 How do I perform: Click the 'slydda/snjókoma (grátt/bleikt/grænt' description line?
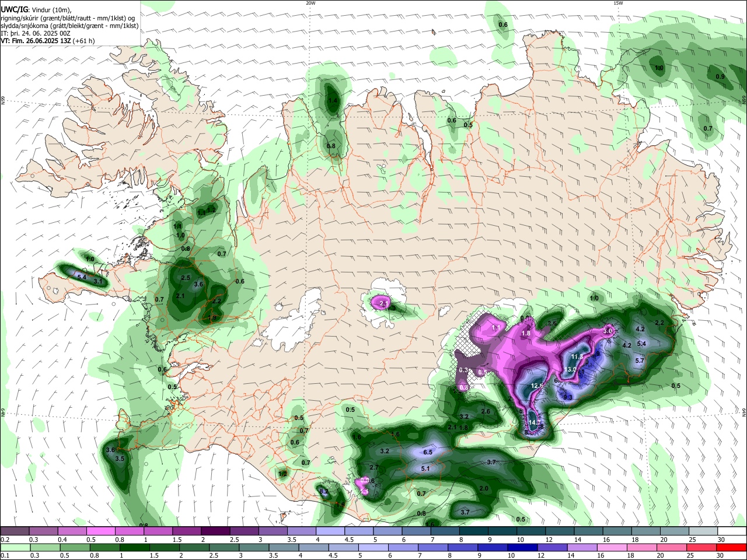(69, 26)
